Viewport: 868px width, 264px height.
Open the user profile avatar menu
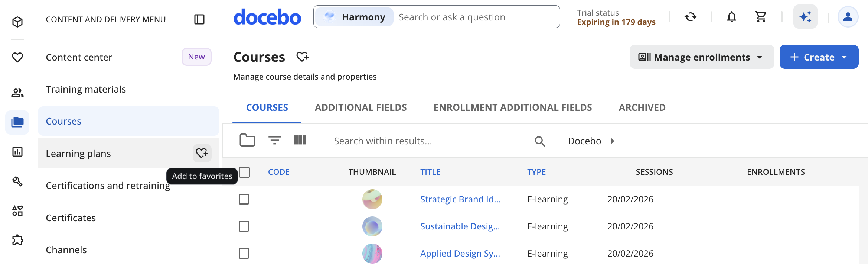pyautogui.click(x=848, y=17)
